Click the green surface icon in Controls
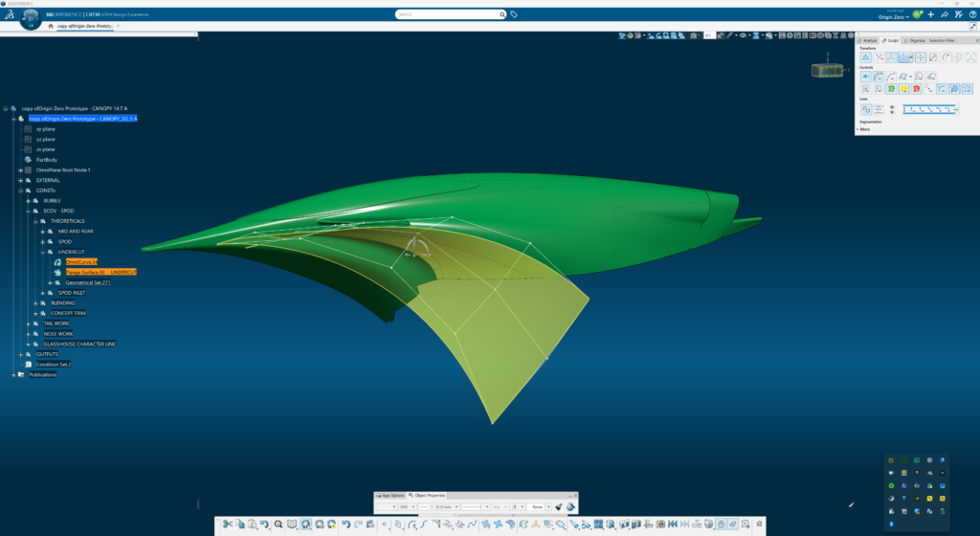This screenshot has width=980, height=536. [x=891, y=89]
